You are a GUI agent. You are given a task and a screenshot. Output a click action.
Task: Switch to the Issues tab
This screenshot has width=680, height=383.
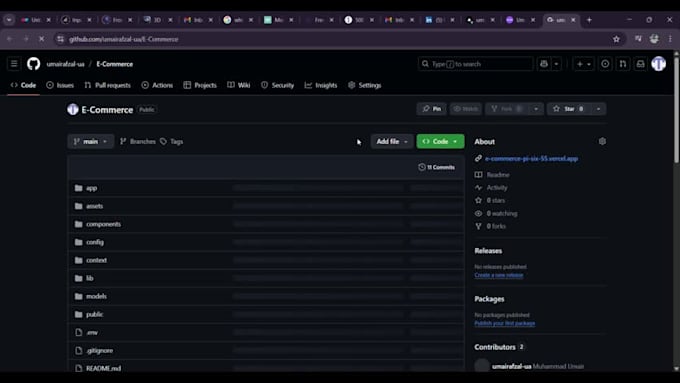pyautogui.click(x=60, y=85)
